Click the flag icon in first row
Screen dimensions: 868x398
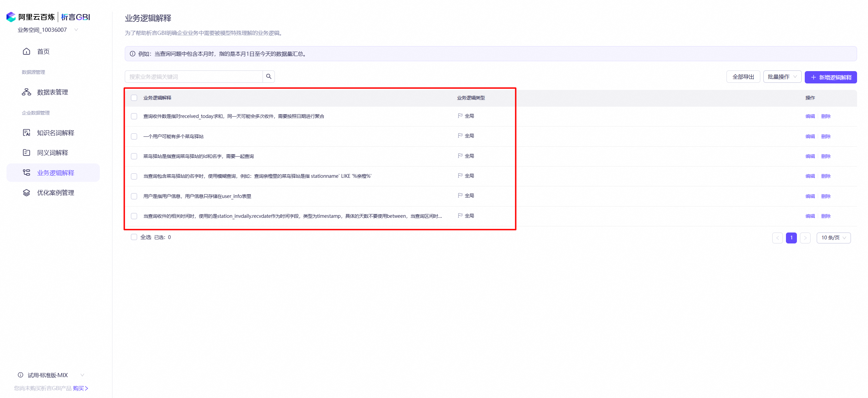(460, 116)
